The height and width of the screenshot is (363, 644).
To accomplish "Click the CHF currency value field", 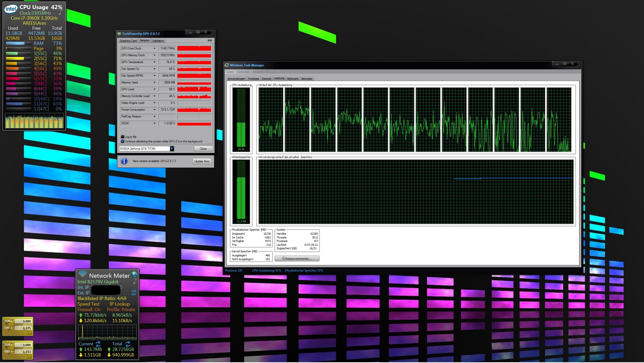I will 23,328.
